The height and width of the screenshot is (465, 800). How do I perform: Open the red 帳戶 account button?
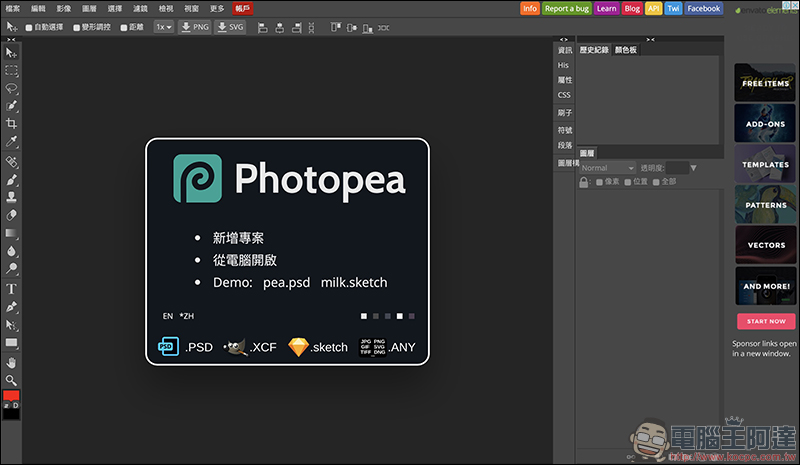coord(243,8)
